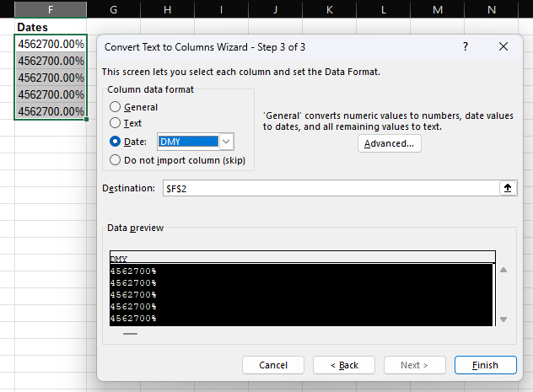This screenshot has height=392, width=533.
Task: Click the Cancel button
Action: [273, 365]
